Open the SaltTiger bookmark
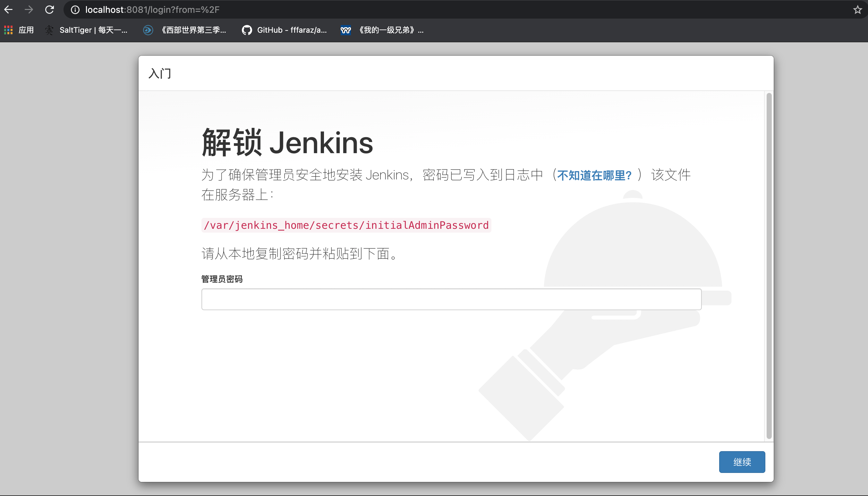868x496 pixels. (x=87, y=30)
